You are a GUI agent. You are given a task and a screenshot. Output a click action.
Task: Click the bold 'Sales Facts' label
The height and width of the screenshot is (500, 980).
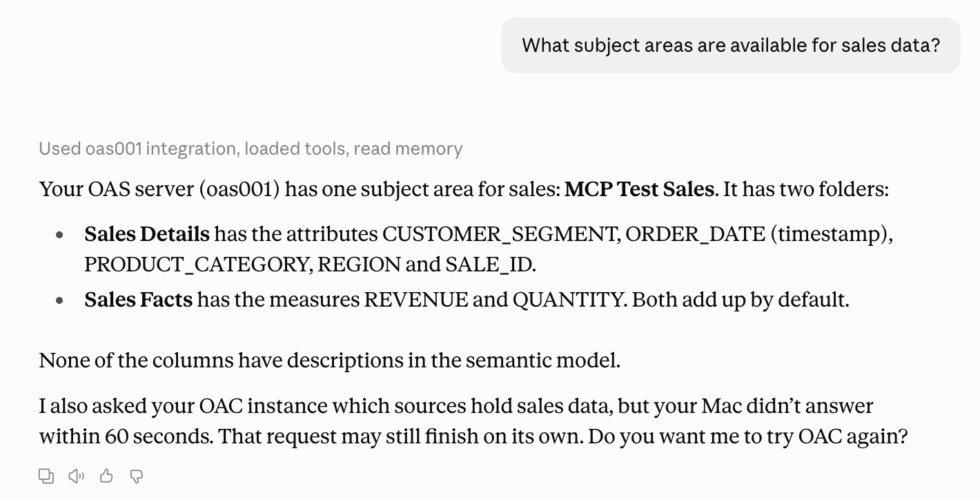(138, 299)
